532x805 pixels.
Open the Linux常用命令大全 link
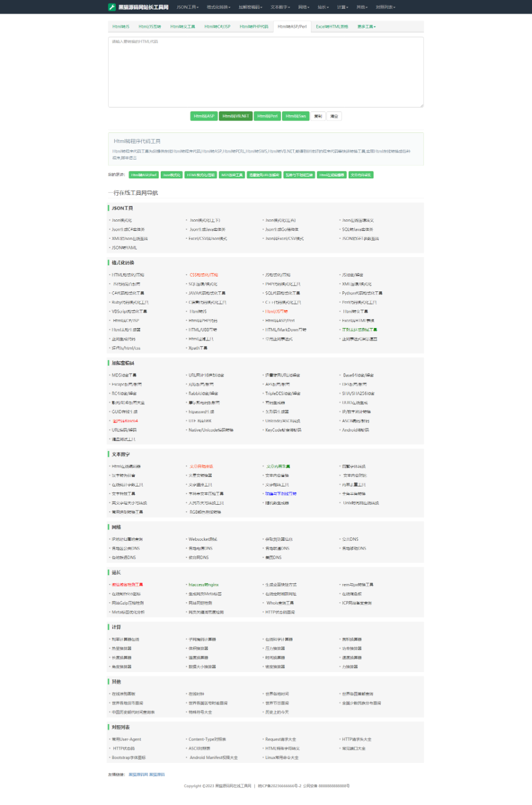(282, 758)
